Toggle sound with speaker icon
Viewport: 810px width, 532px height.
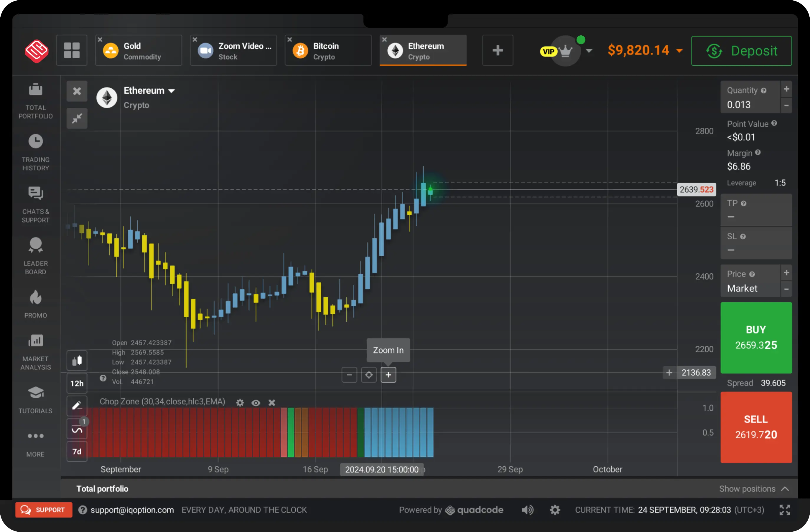[x=528, y=510]
